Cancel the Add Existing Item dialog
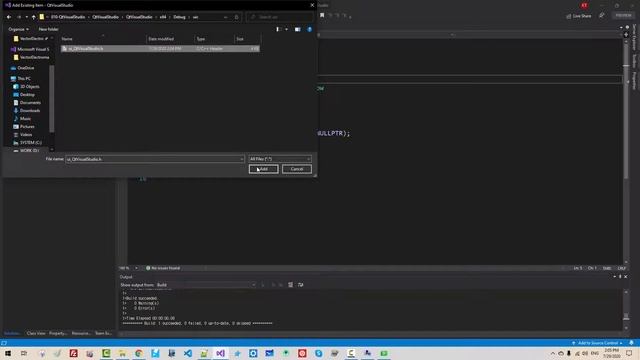Viewport: 640px width, 360px height. (297, 169)
